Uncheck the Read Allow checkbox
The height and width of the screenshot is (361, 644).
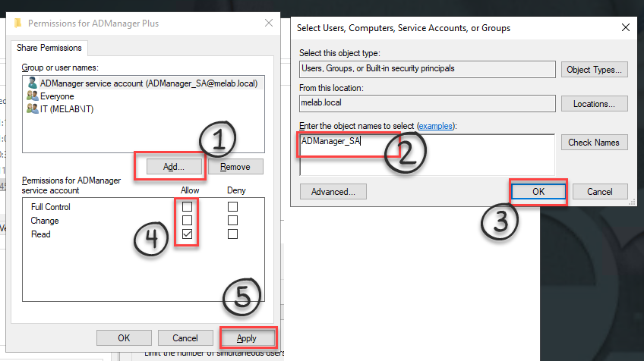pyautogui.click(x=187, y=234)
